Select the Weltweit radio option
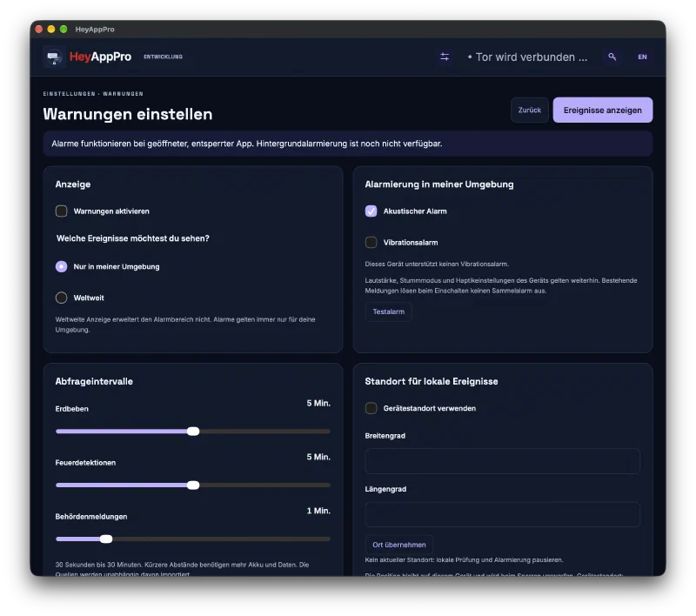The width and height of the screenshot is (696, 616). coord(61,298)
